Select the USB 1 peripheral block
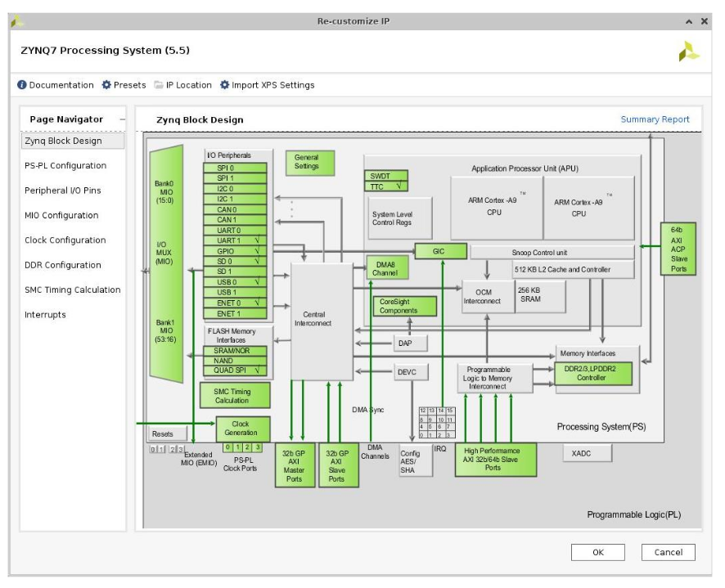This screenshot has width=725, height=588. click(235, 293)
